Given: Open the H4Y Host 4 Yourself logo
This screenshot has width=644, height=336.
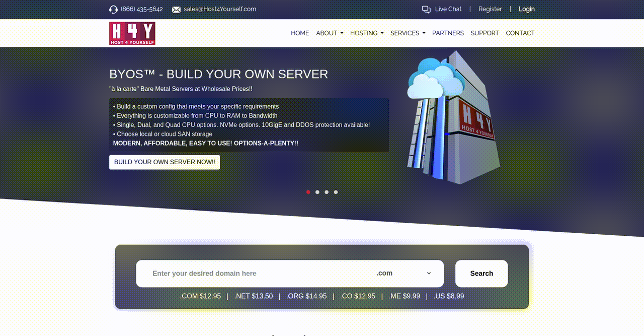Looking at the screenshot, I should click(x=132, y=33).
